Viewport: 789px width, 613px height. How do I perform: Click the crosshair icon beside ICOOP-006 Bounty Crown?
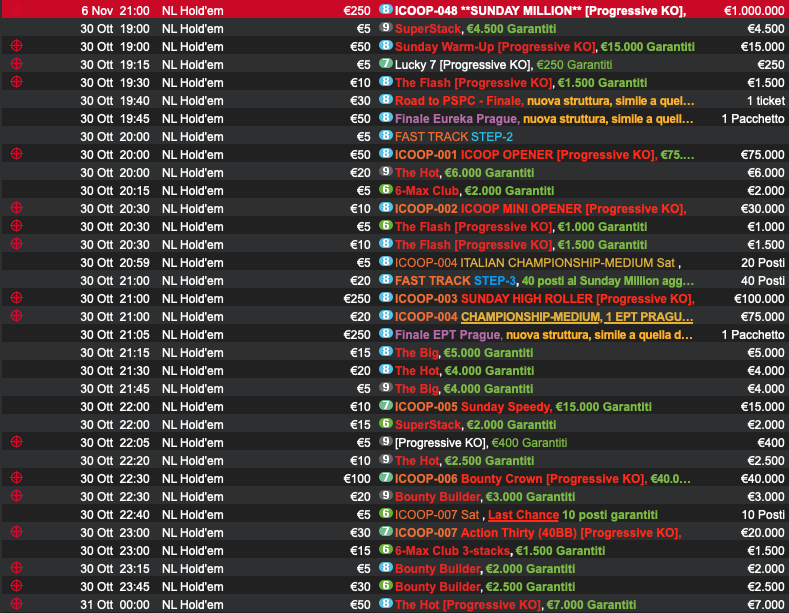17,478
